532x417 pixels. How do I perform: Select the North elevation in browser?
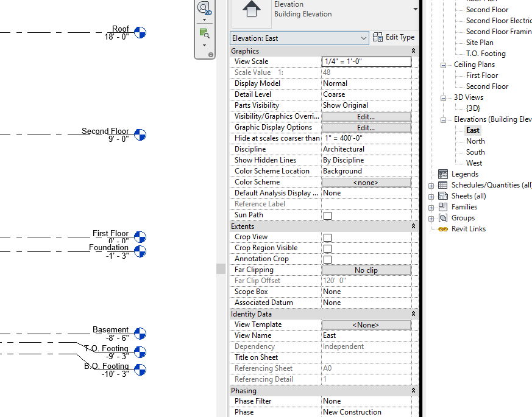475,141
